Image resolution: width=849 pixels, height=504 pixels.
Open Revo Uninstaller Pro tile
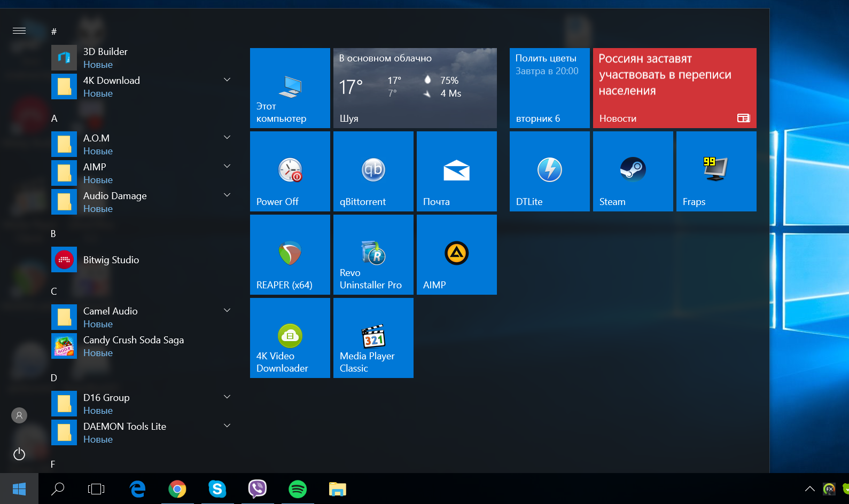(373, 255)
